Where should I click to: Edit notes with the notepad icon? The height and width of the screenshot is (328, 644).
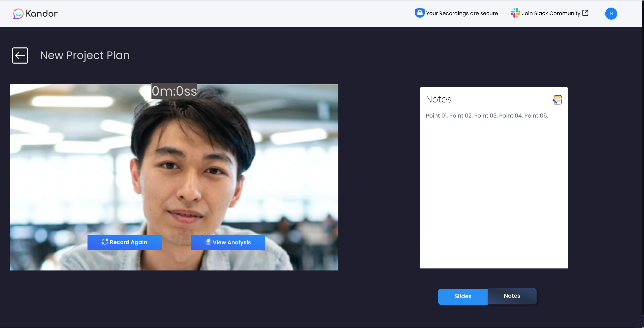[x=557, y=99]
